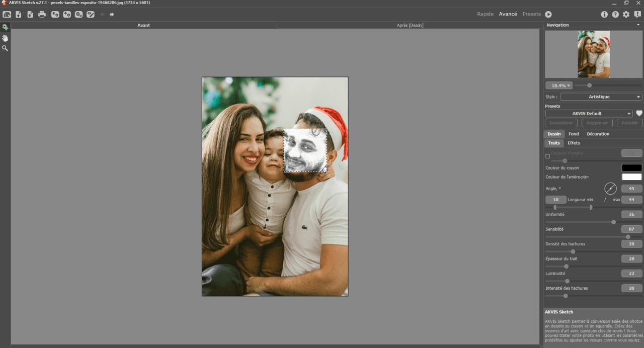
Task: Undo the last action with left arrow
Action: pos(102,15)
